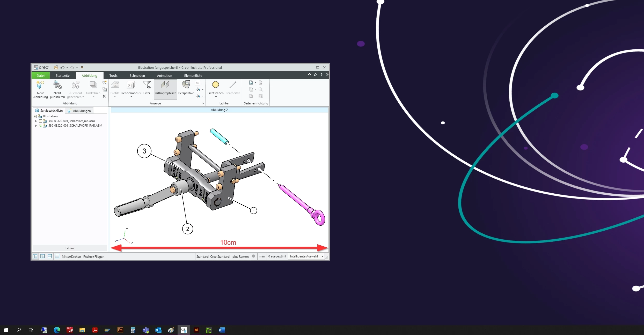Switch to the Tools ribbon tab
The height and width of the screenshot is (335, 644).
coord(113,75)
